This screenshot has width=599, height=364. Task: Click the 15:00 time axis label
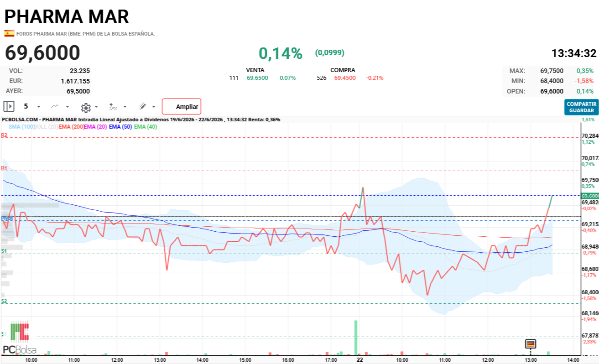[x=245, y=360]
